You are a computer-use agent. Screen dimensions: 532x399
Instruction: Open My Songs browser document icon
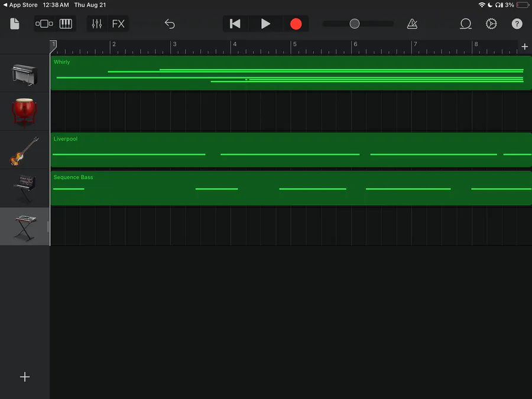[15, 24]
